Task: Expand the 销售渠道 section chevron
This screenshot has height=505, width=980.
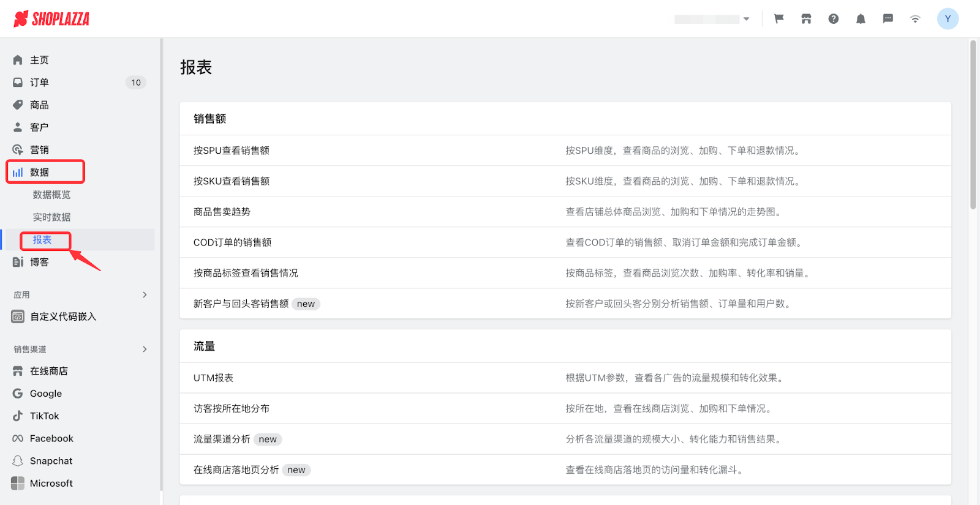Action: coord(145,350)
